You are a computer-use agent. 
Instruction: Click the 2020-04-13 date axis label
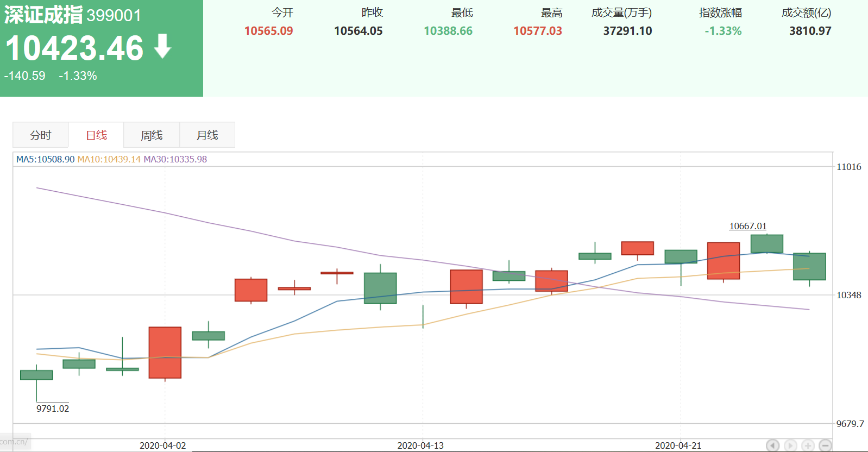click(420, 445)
